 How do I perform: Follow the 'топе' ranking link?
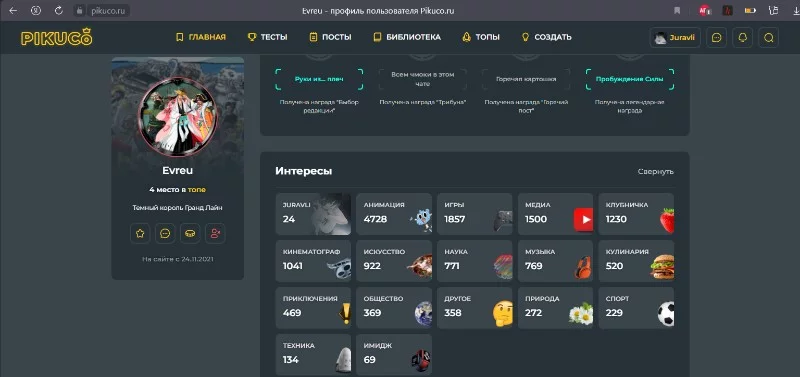[x=196, y=189]
